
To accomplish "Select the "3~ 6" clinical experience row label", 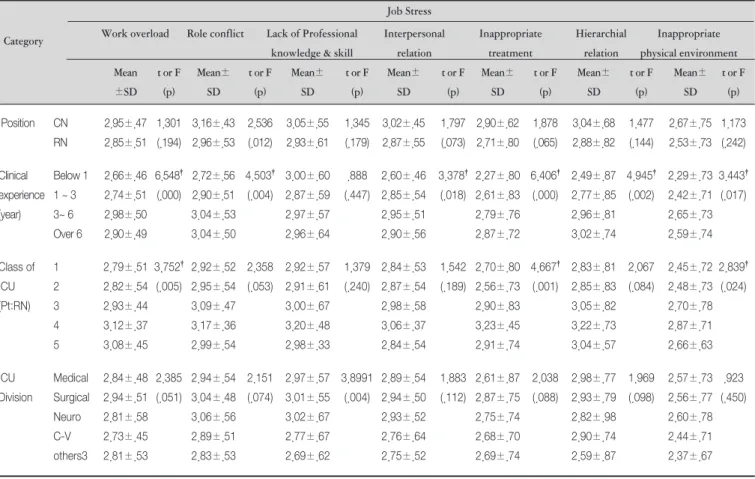I will [63, 215].
